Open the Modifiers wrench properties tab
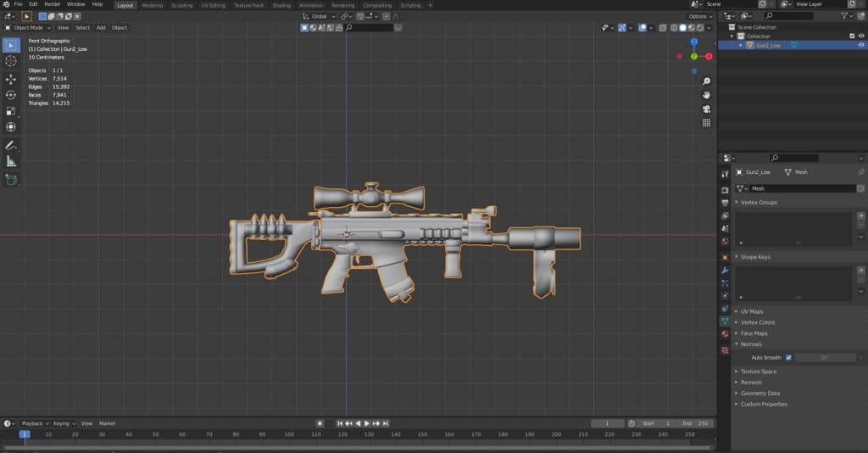The image size is (868, 453). 725,270
